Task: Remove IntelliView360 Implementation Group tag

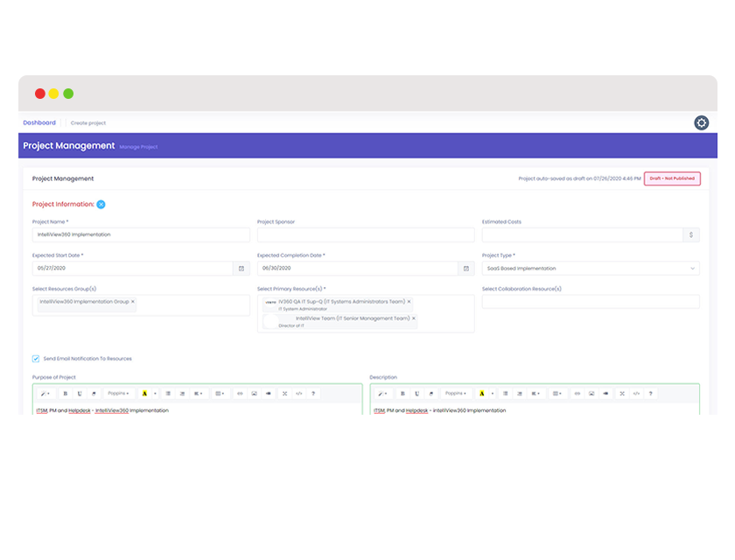Action: tap(133, 302)
